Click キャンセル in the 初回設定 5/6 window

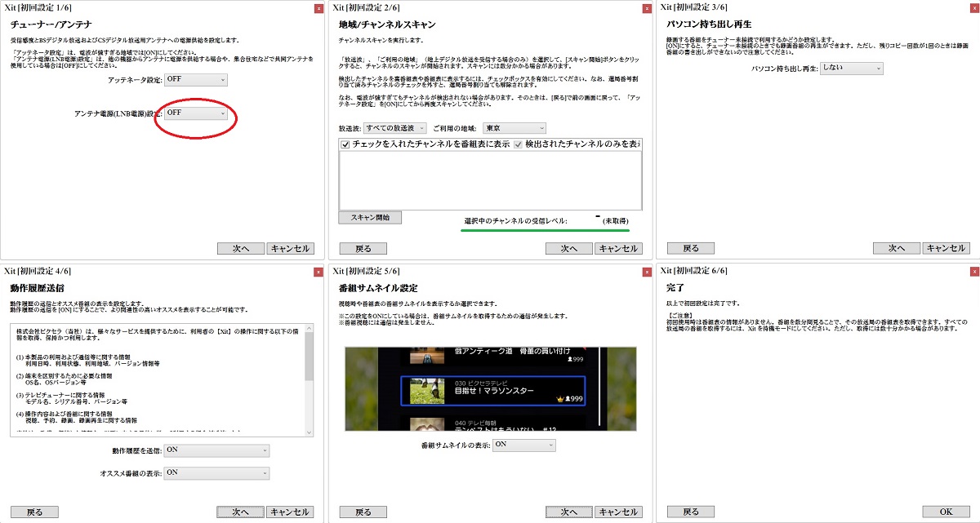click(x=618, y=512)
